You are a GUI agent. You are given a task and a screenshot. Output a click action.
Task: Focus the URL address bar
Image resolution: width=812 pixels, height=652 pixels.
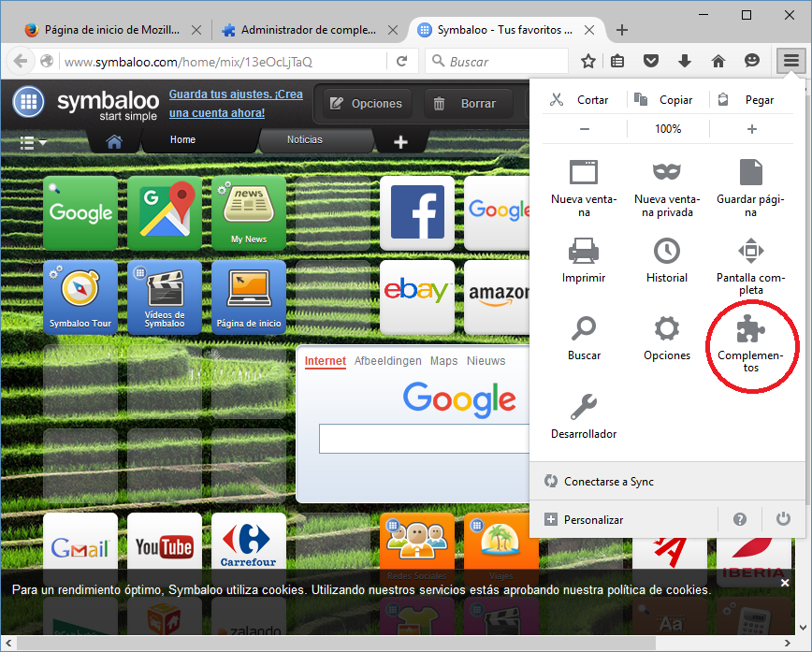click(x=223, y=62)
